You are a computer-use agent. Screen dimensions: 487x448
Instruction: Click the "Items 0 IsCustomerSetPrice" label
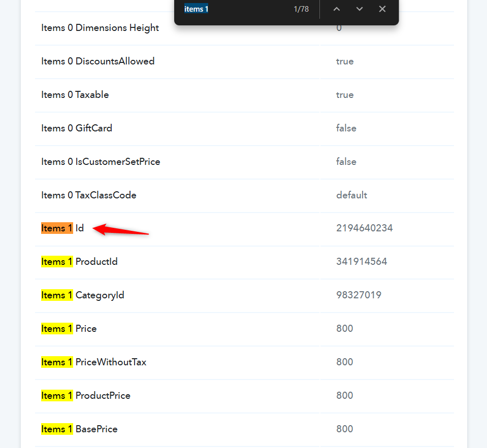[x=101, y=162]
